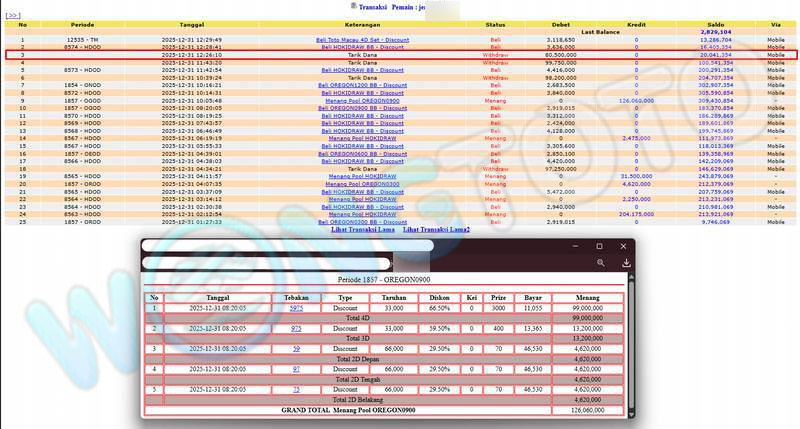
Task: Click tebakan number 975 link
Action: pyautogui.click(x=296, y=328)
